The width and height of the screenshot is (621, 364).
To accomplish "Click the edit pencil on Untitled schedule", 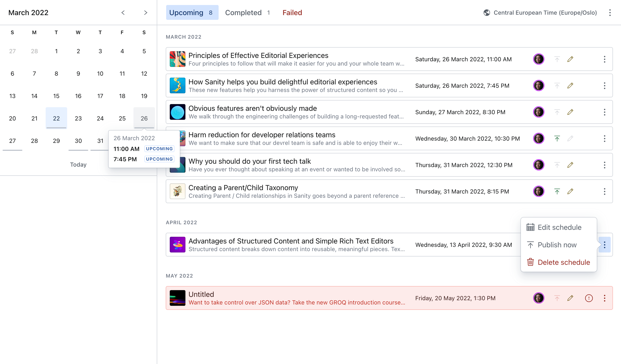I will point(570,298).
